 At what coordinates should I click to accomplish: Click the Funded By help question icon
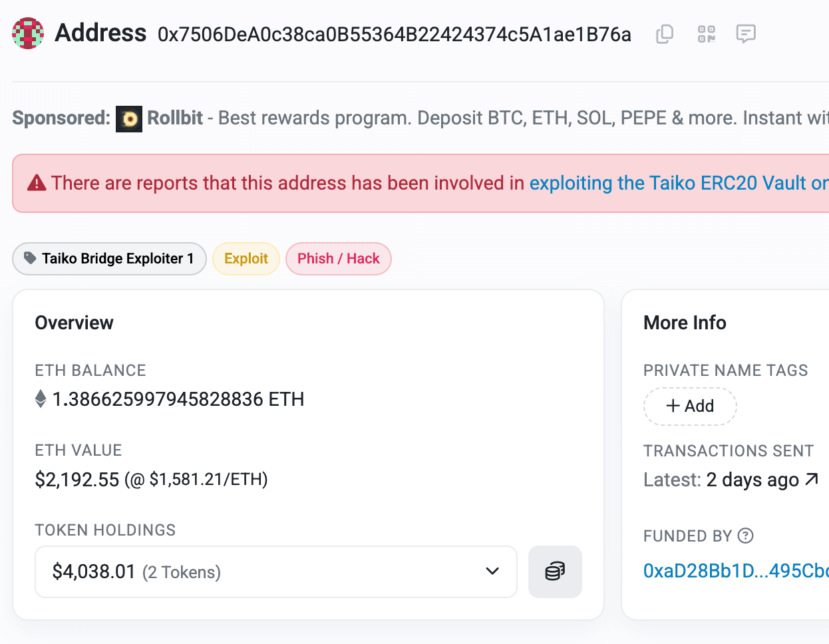(x=746, y=536)
